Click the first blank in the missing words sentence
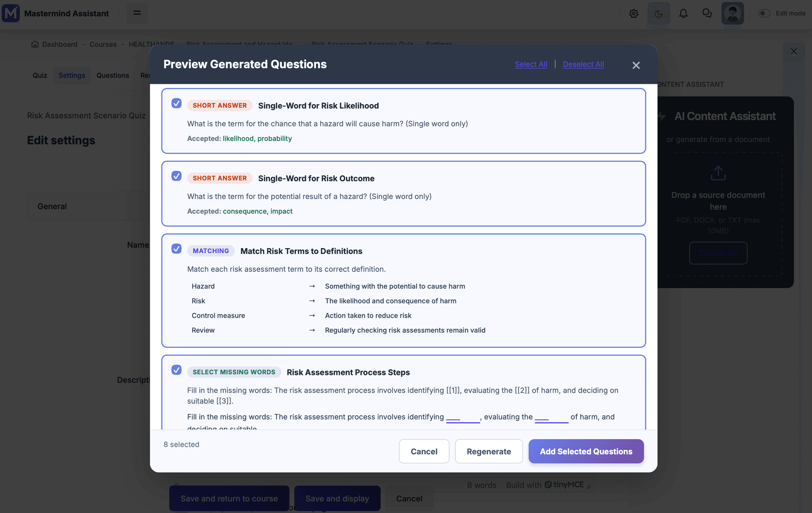Image resolution: width=812 pixels, height=513 pixels. [463, 418]
